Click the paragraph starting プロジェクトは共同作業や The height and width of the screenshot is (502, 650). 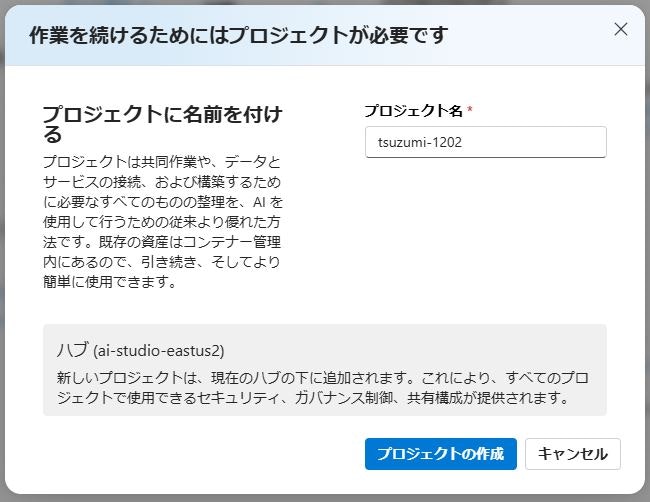coord(162,222)
